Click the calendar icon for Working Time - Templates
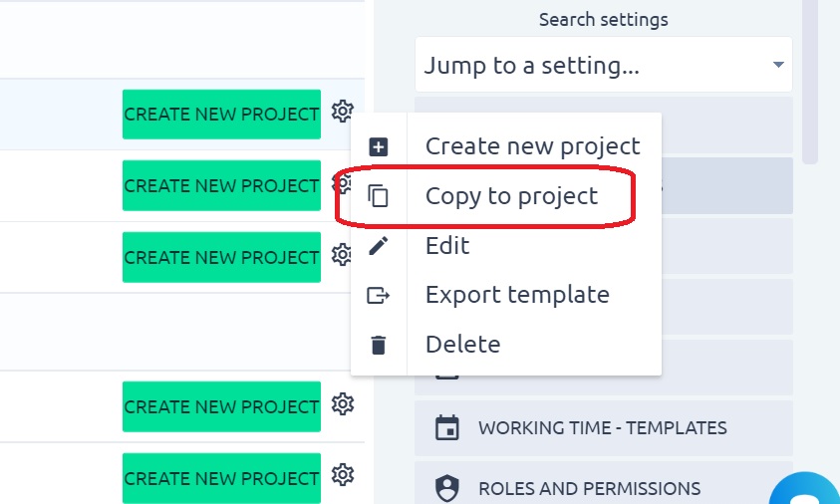Viewport: 840px width, 504px height. [447, 428]
